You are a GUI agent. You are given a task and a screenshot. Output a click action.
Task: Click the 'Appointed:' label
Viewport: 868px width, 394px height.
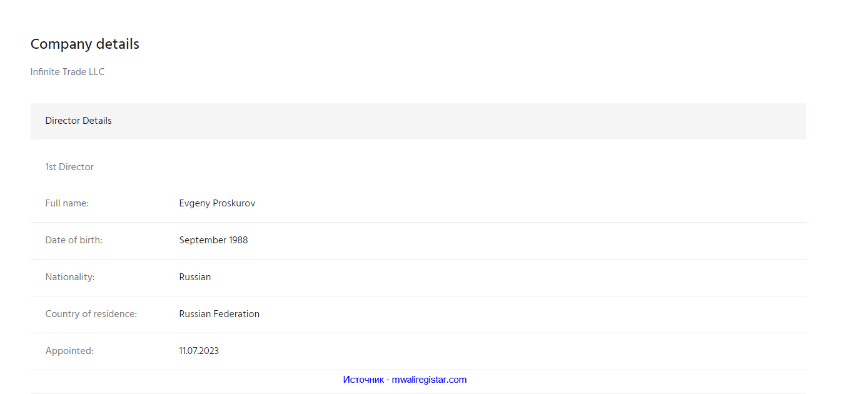pos(69,351)
